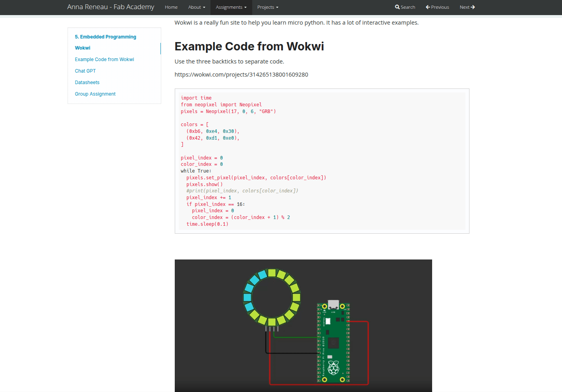Expand the Assignments dropdown
Viewport: 562px width, 392px height.
(x=231, y=7)
